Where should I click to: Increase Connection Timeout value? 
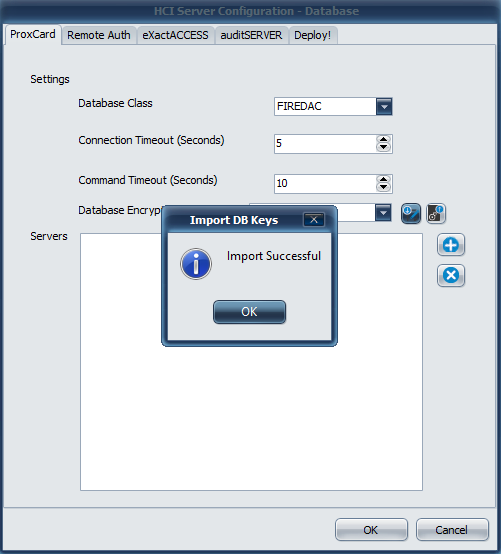point(383,140)
